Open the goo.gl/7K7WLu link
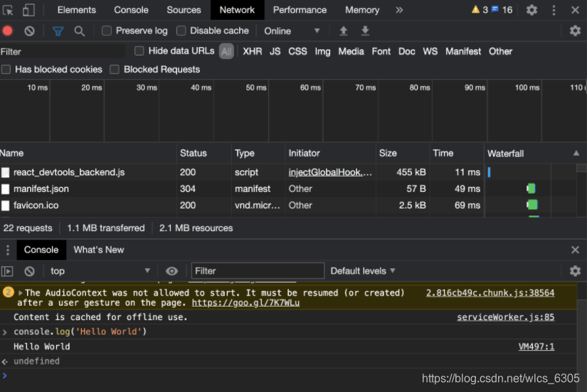The image size is (587, 392). coord(245,302)
